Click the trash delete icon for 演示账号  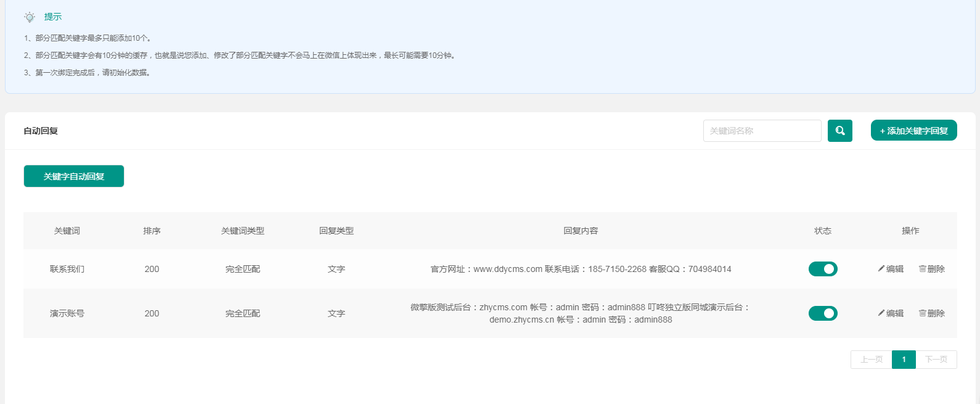922,313
